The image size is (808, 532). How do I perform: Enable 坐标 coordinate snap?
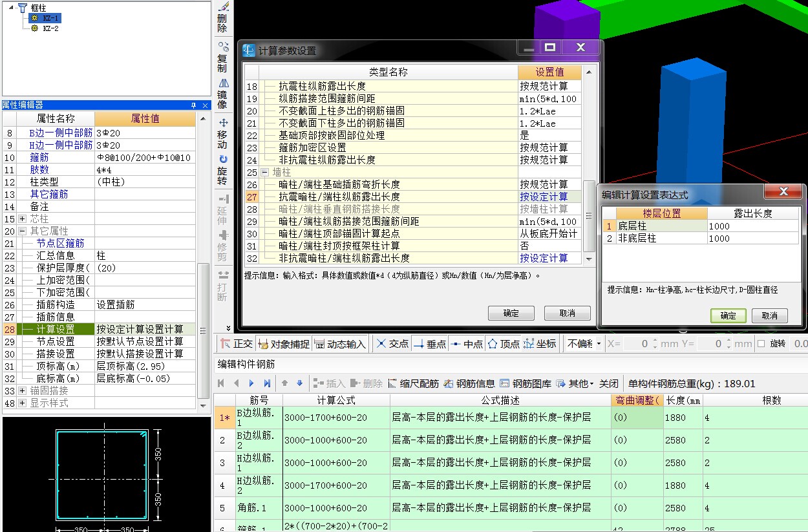pyautogui.click(x=540, y=344)
